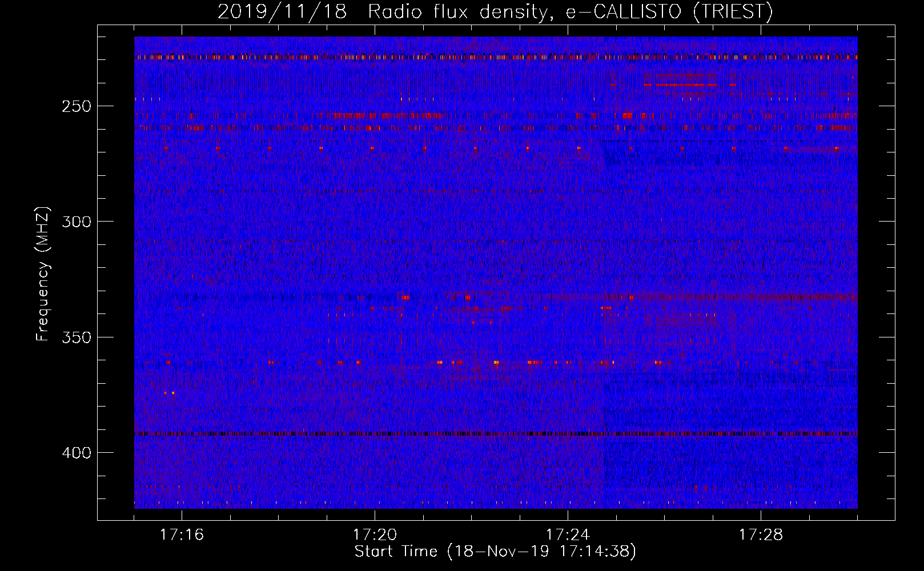Click the plot title '2019/11/18 Radio flux density, e-CALLISTO (TRIEST)'
The height and width of the screenshot is (571, 924).
click(495, 11)
